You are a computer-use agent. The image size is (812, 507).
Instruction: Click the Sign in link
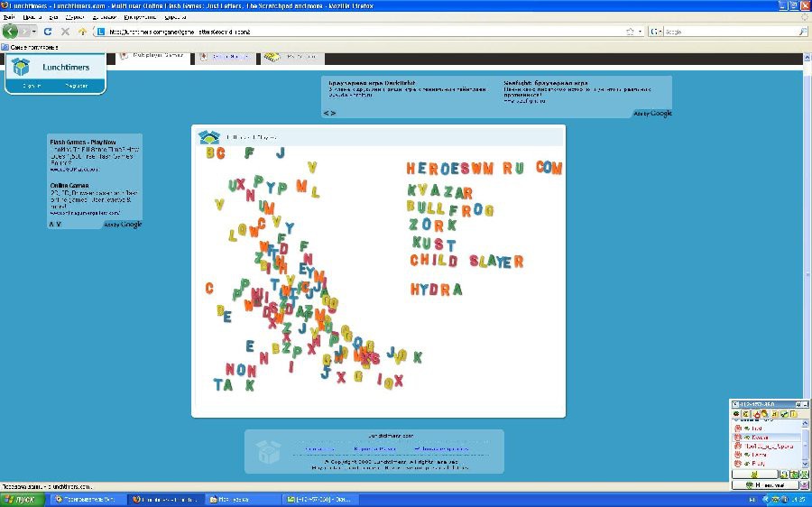tap(32, 86)
